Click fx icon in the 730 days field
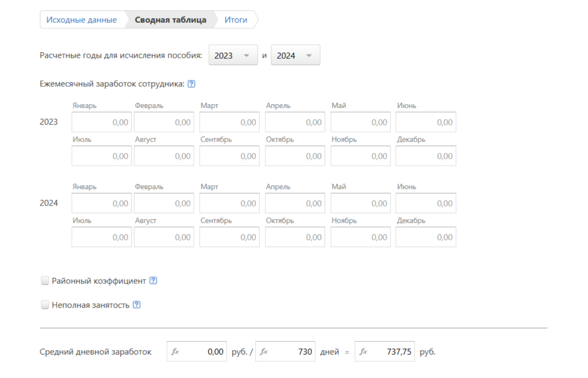The image size is (588, 378). (264, 351)
